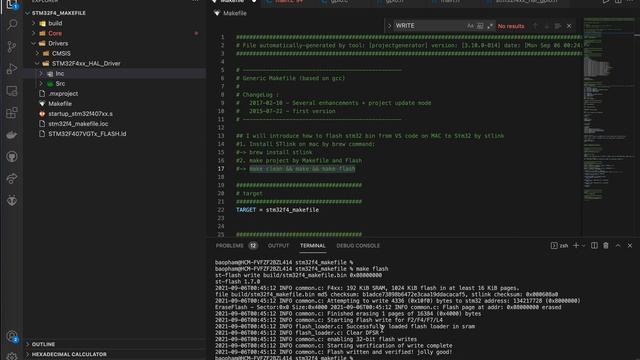The image size is (640, 360).
Task: Open the .mxproject file
Action: tap(63, 93)
